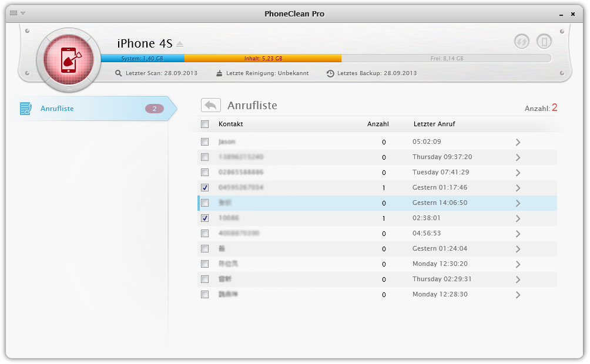Viewport: 590px width, 364px height.
Task: Click the Gestern 14:06:50 timestamp
Action: (440, 203)
